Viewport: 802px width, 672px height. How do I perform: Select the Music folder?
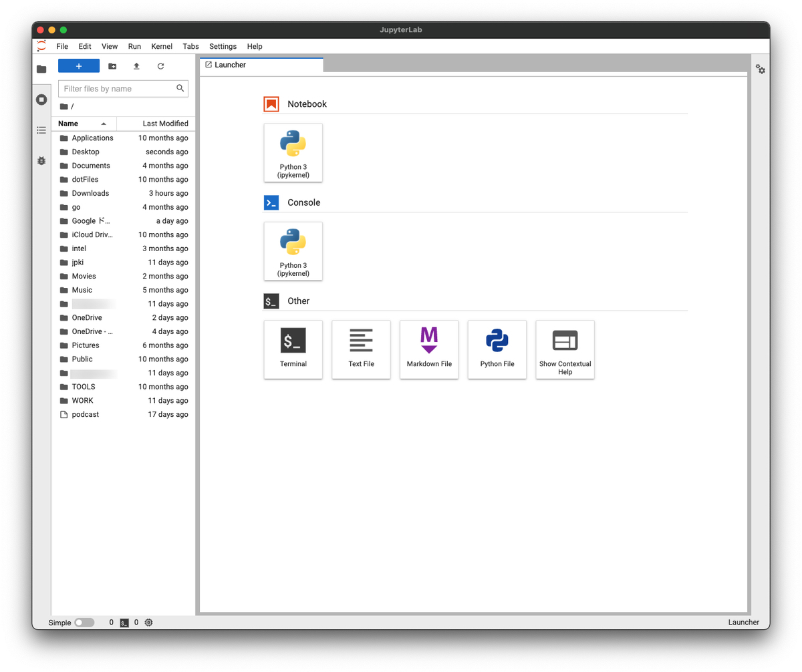click(x=123, y=290)
